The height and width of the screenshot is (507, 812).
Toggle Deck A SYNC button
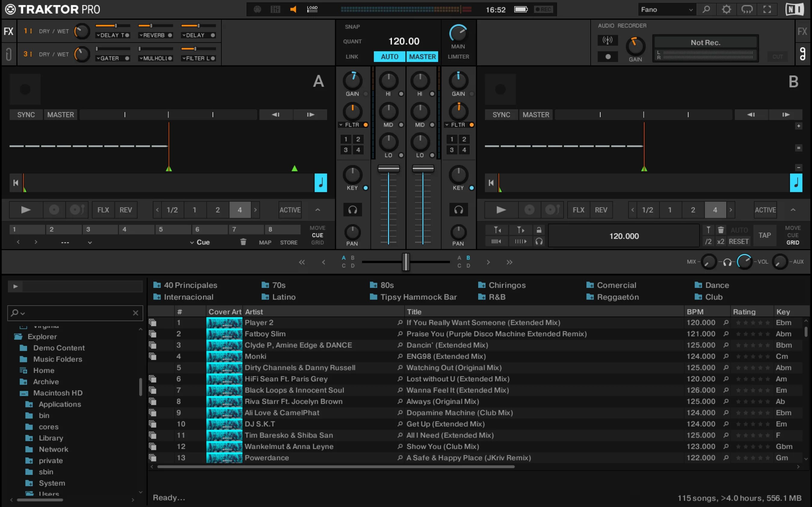pyautogui.click(x=26, y=115)
